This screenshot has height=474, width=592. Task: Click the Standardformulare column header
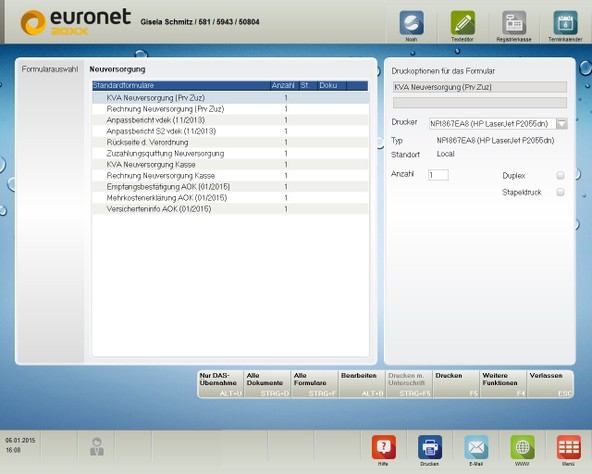click(x=181, y=85)
